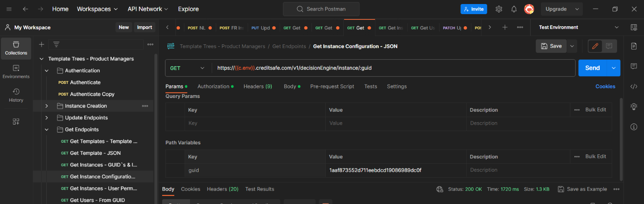Click the New button
The image size is (644, 204).
click(124, 27)
